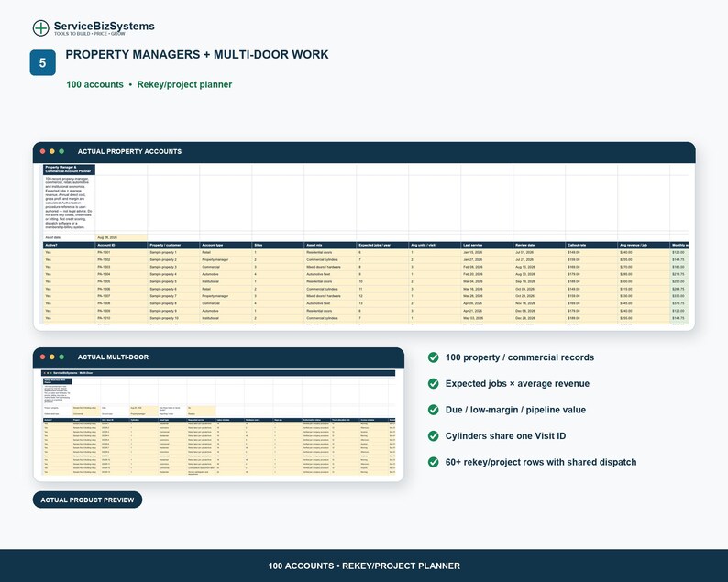This screenshot has width=728, height=582.
Task: Select the 'Expected jobs / year' column header
Action: coord(382,245)
